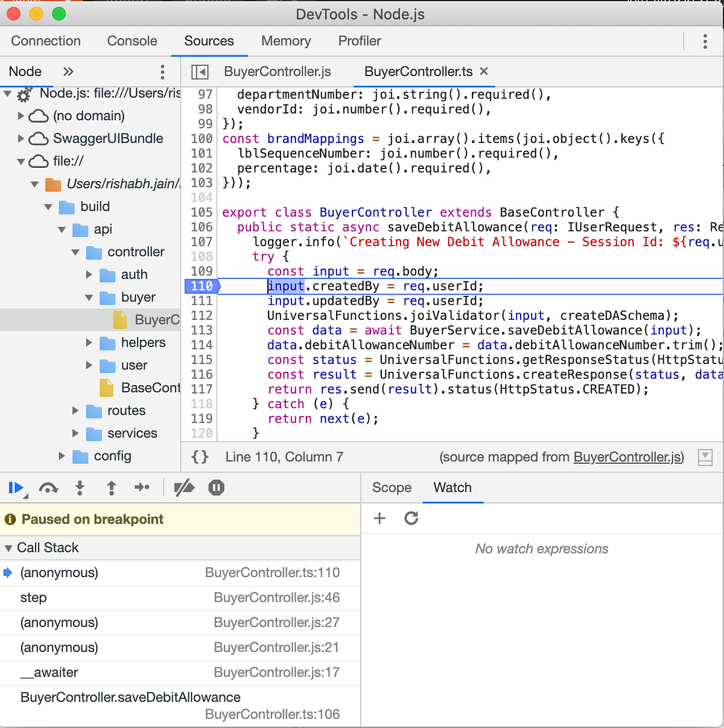724x728 pixels.
Task: Open the pretty-print braces icon below the code
Action: click(199, 457)
